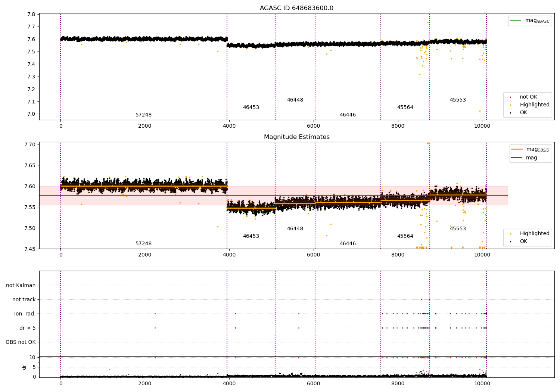This screenshot has width=560, height=392.
Task: Click the 7.65 y-axis tick label
Action: [30, 165]
